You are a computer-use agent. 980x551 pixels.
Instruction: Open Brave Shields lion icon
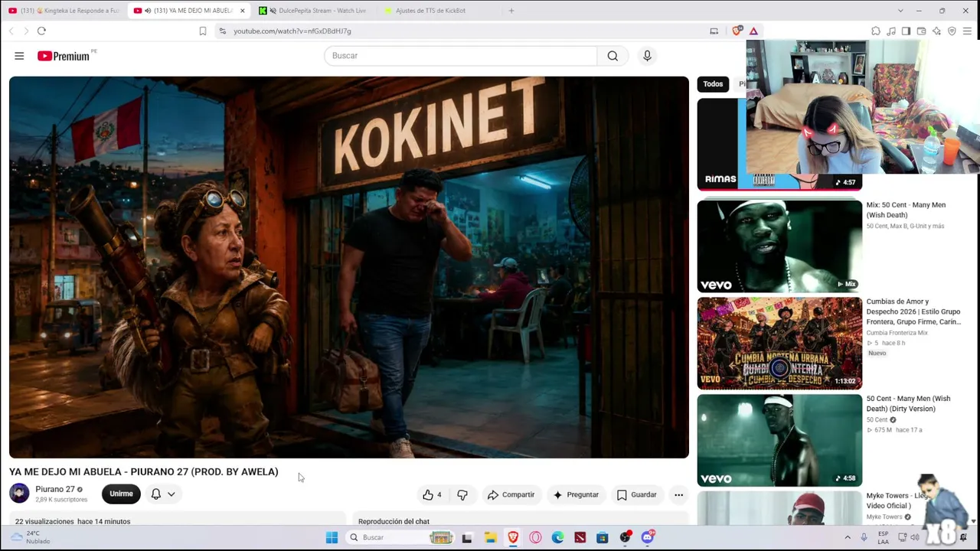click(737, 31)
